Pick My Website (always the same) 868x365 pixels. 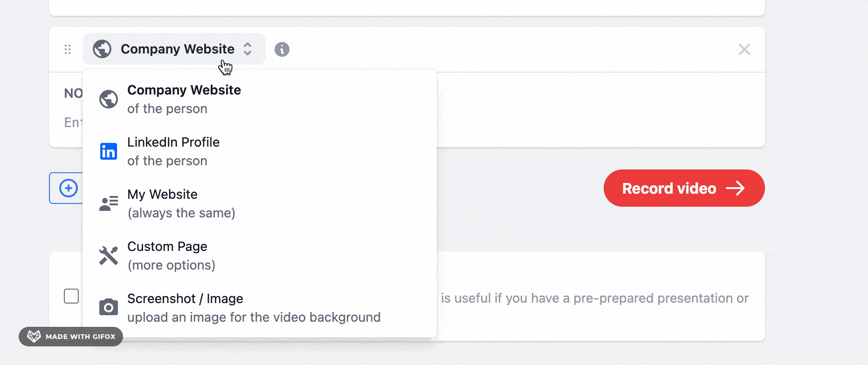point(260,203)
